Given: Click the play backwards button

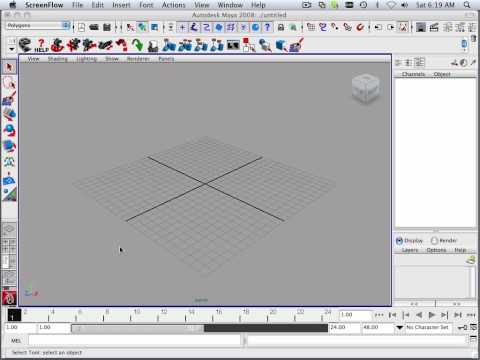Looking at the screenshot, I should point(419,315).
